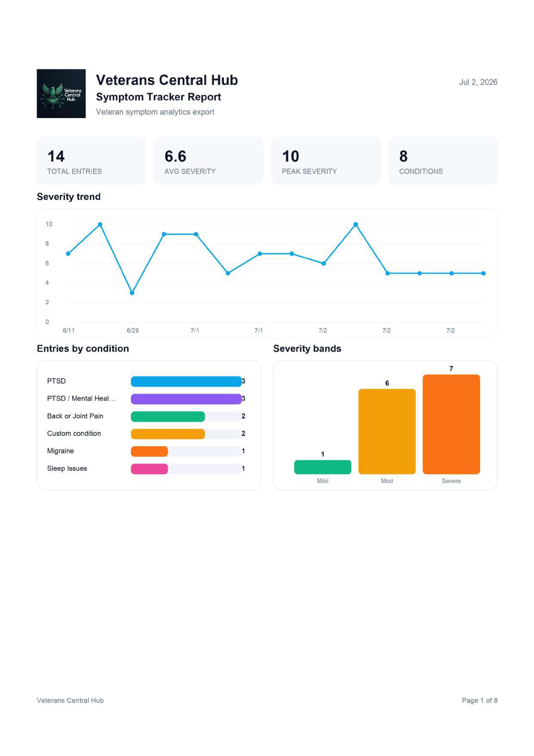The image size is (534, 756).
Task: Click the 8 Conditions card
Action: (443, 161)
